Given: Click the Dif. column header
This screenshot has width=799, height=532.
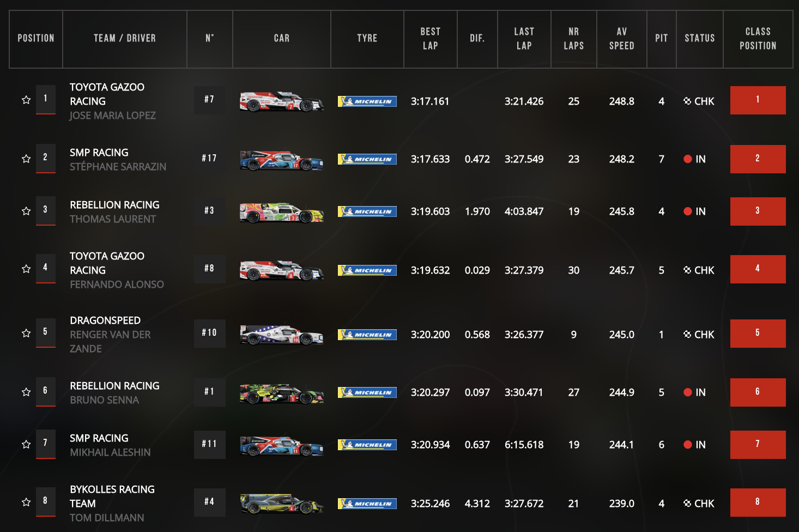Looking at the screenshot, I should tap(477, 39).
